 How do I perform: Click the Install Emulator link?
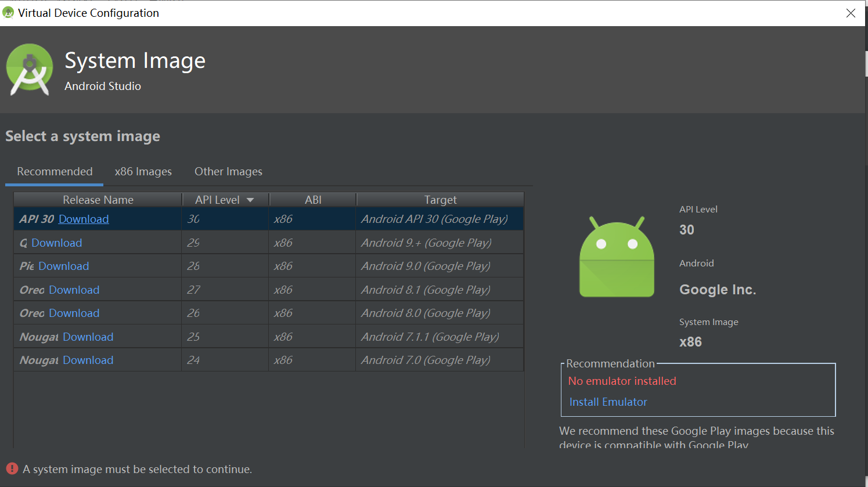click(x=608, y=402)
